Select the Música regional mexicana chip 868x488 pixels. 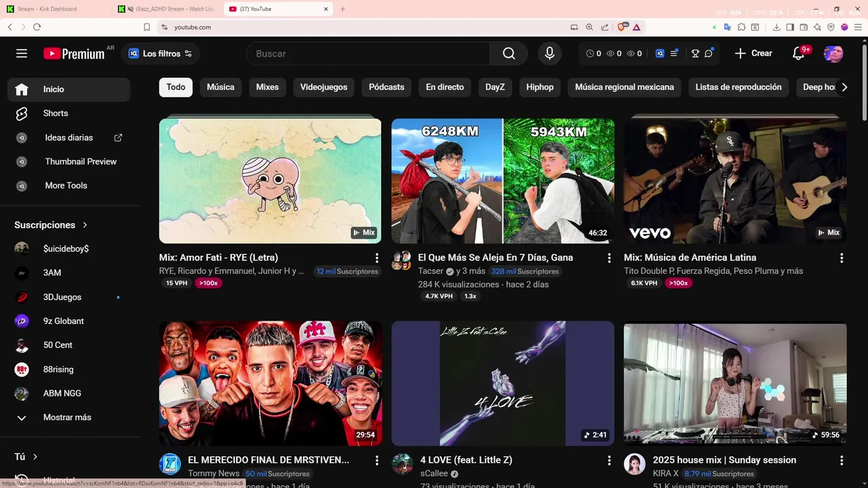coord(625,87)
